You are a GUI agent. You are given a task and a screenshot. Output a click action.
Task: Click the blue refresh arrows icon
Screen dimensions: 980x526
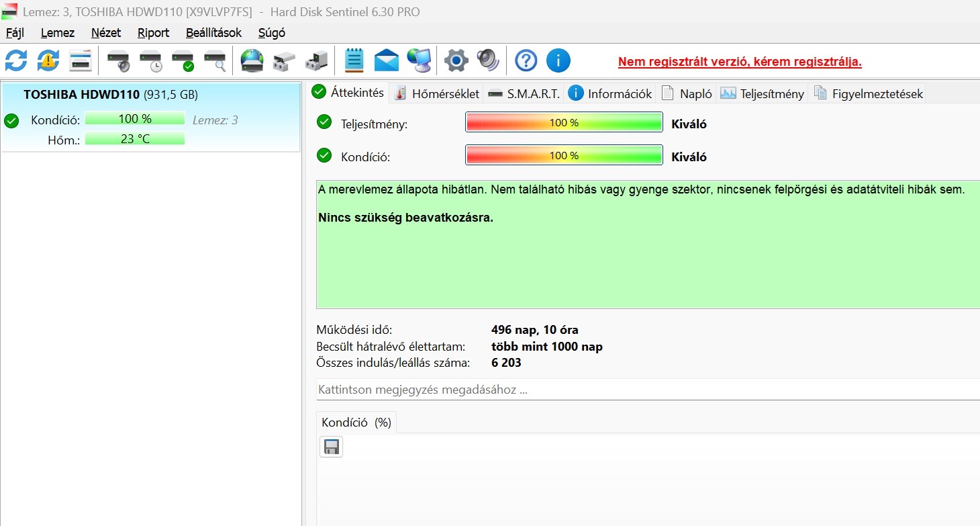16,60
